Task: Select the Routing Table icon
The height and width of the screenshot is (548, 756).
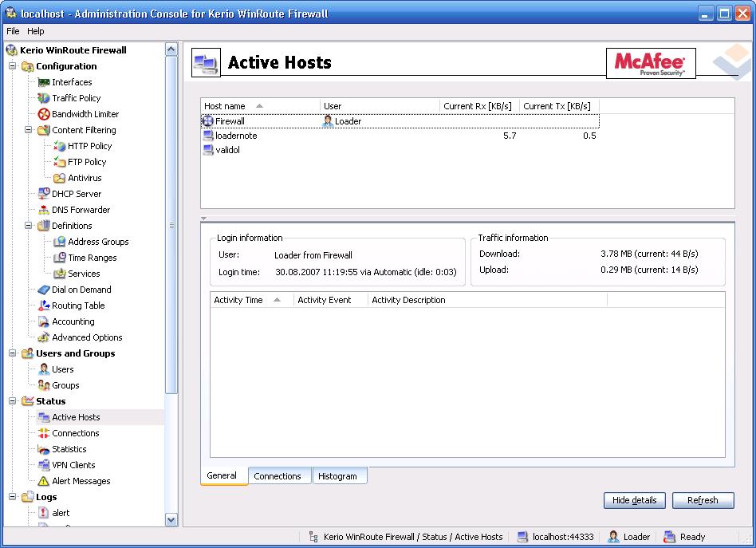Action: [44, 306]
